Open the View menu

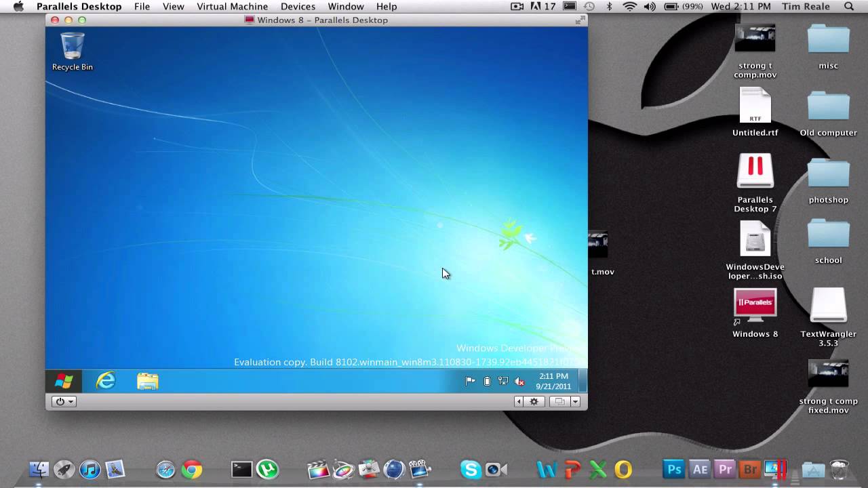174,6
